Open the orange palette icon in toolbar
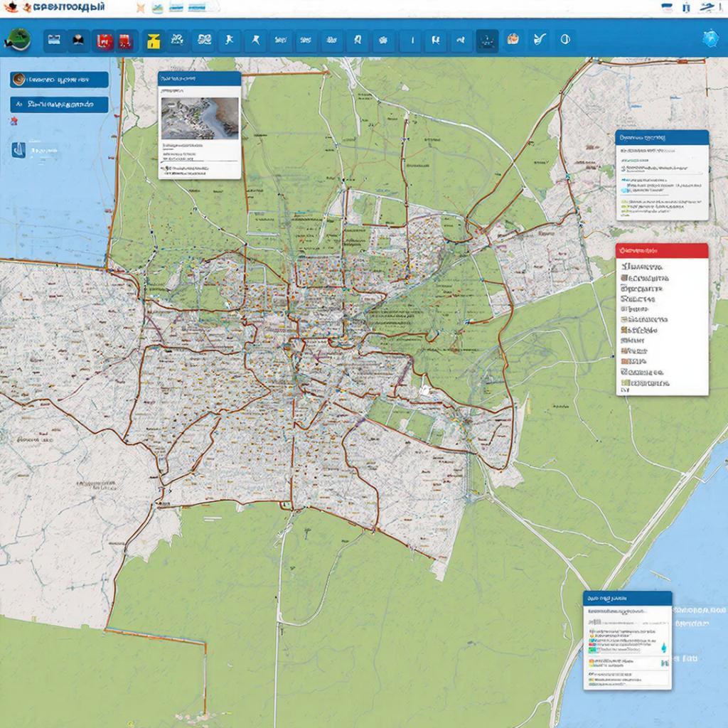 coord(513,40)
